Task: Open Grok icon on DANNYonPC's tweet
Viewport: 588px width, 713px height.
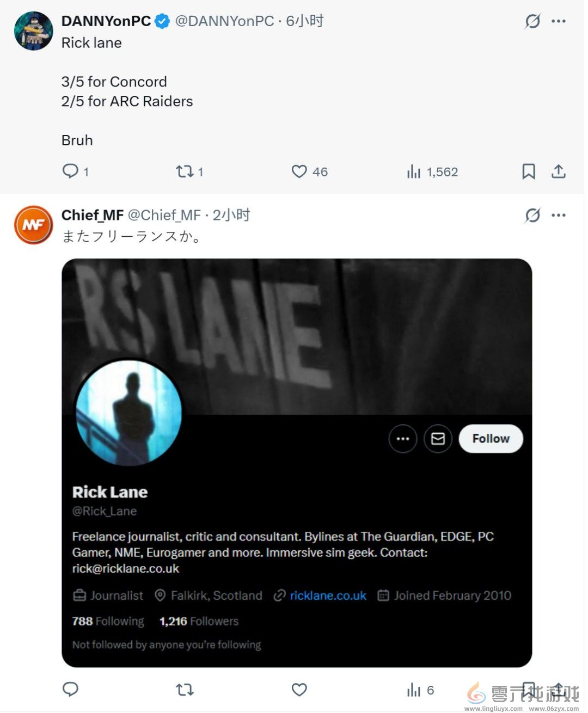Action: tap(532, 21)
